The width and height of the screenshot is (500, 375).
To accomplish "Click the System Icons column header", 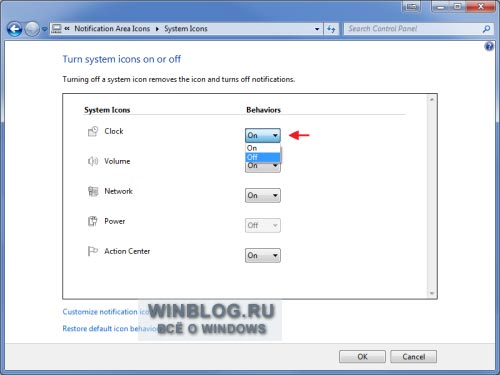I will tap(107, 110).
